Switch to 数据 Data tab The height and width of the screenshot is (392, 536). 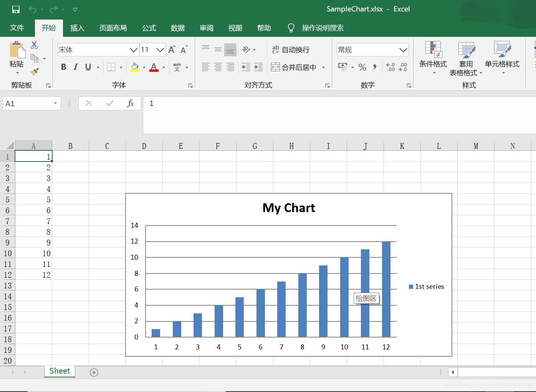point(178,28)
